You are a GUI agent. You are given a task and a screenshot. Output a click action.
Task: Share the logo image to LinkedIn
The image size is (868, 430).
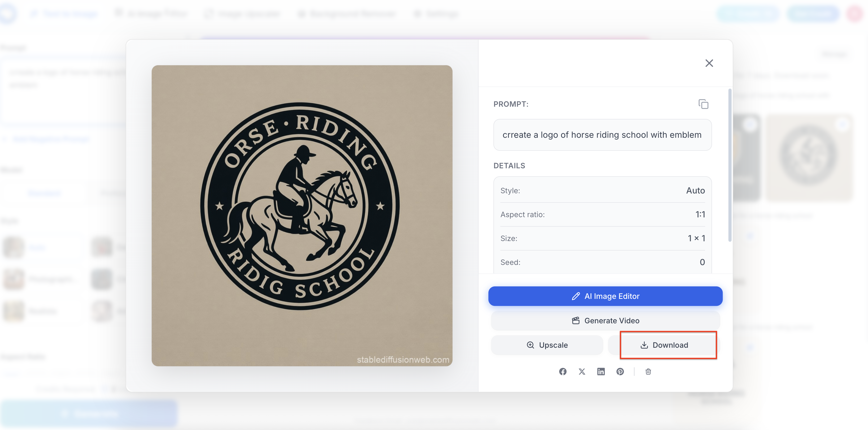click(601, 371)
